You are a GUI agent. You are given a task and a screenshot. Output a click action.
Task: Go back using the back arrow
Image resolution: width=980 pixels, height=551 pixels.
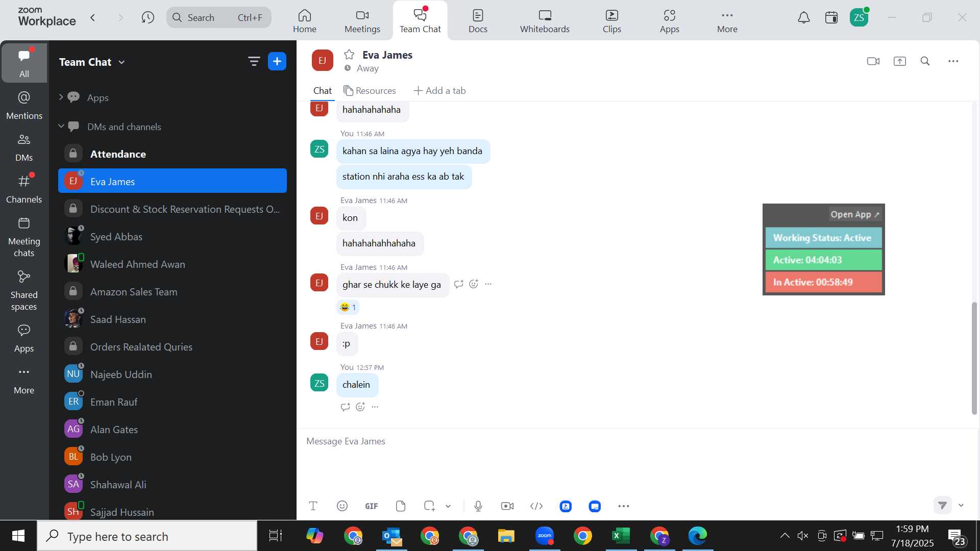[93, 18]
